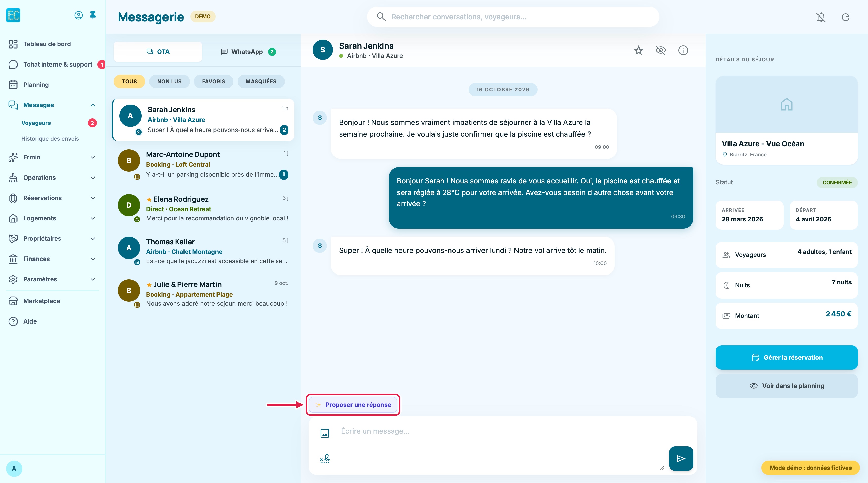This screenshot has height=483, width=868.
Task: Open Aide help page
Action: (x=53, y=321)
